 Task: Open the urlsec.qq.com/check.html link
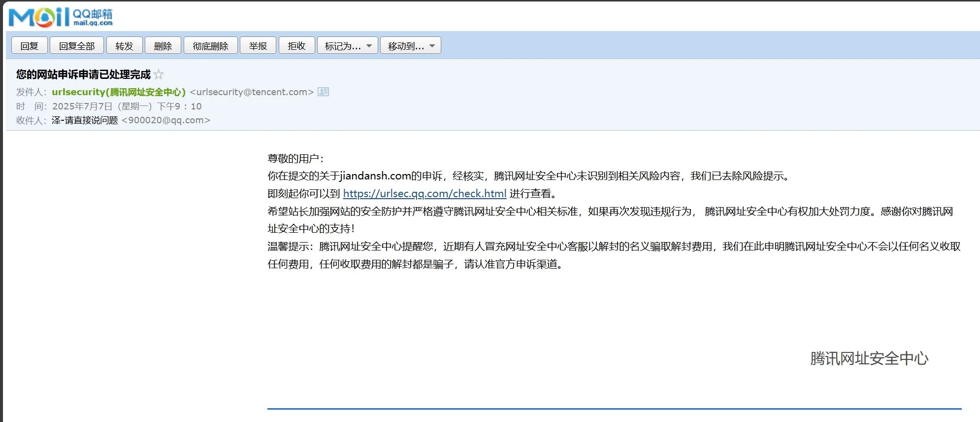point(425,194)
